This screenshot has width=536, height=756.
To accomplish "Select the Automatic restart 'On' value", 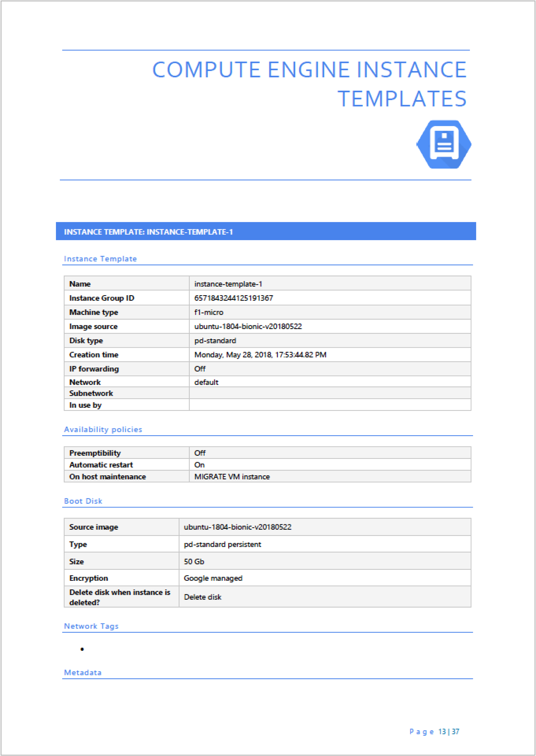I will [x=199, y=465].
